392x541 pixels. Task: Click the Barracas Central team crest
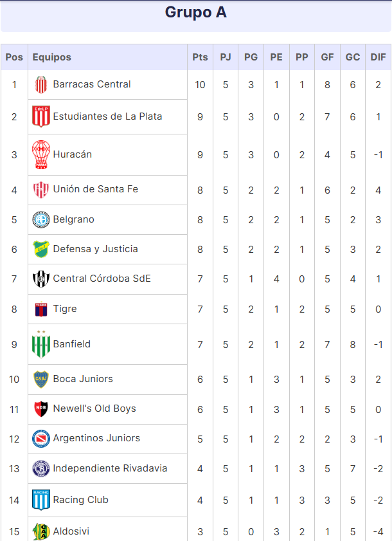tap(41, 84)
